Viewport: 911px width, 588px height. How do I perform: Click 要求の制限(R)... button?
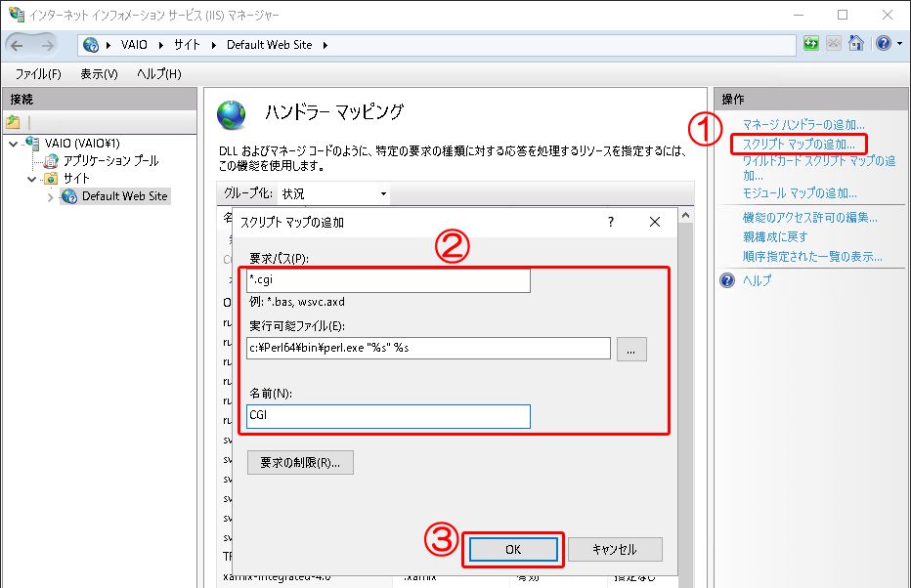tap(300, 462)
